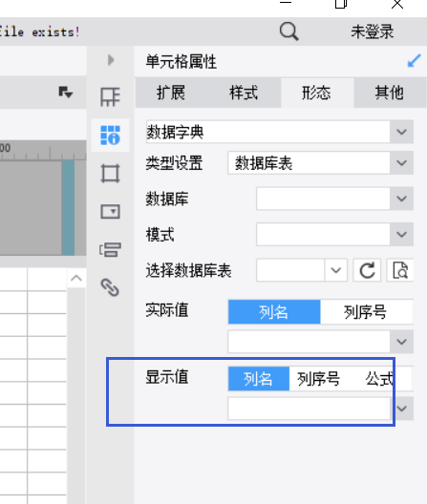Open the 显示值 column dropdown arrow
427x504 pixels.
pos(401,409)
